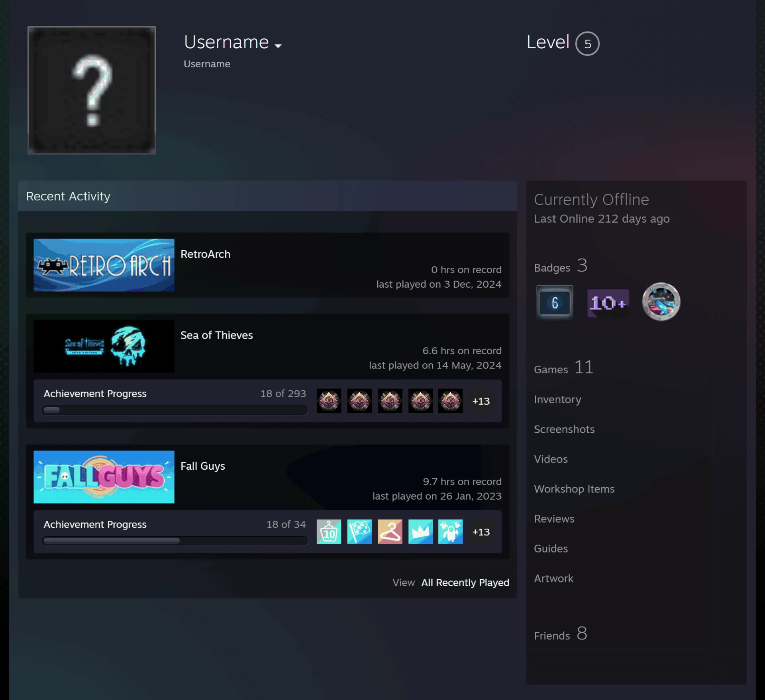Open All Recently Played link
Image resolution: width=765 pixels, height=700 pixels.
pyautogui.click(x=465, y=582)
